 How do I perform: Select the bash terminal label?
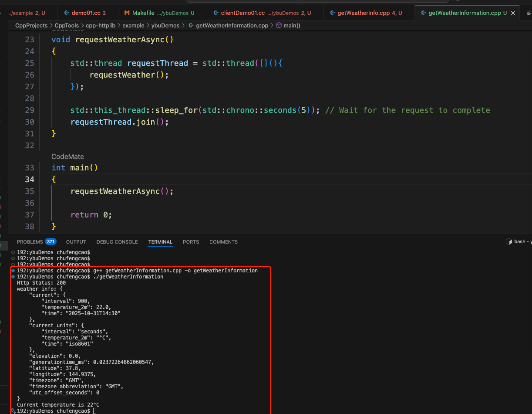(522, 241)
